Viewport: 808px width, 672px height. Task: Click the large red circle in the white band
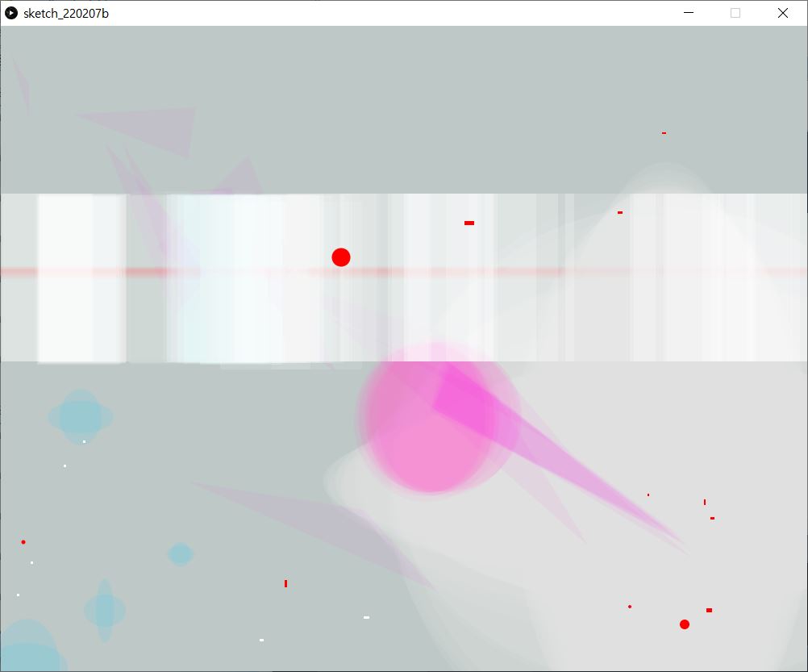pos(341,257)
